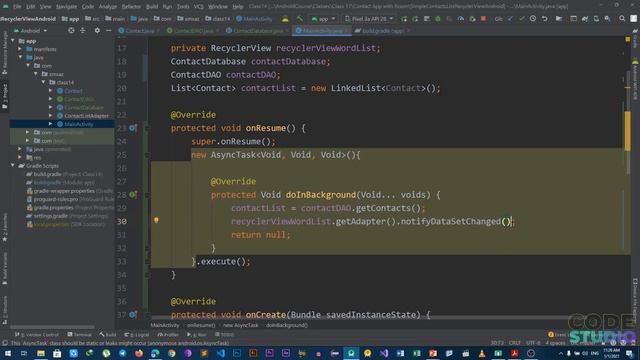Viewport: 640px width, 360px height.
Task: Expand the manifests folder node
Action: (x=20, y=49)
